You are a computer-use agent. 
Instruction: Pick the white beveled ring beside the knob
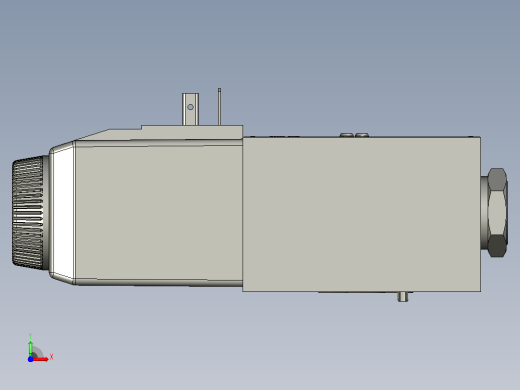click(x=63, y=212)
